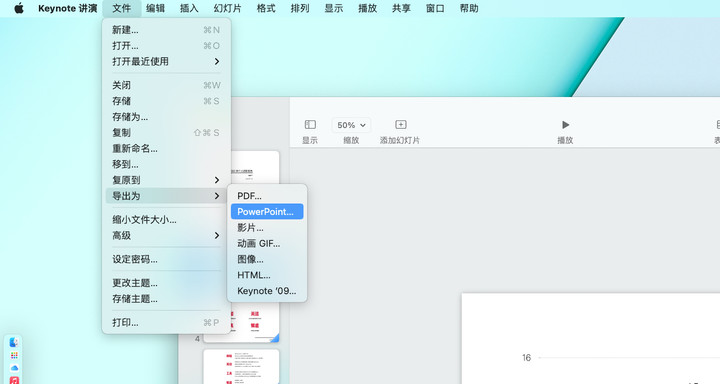Open the 格式 menu
The height and width of the screenshot is (384, 720).
tap(266, 8)
